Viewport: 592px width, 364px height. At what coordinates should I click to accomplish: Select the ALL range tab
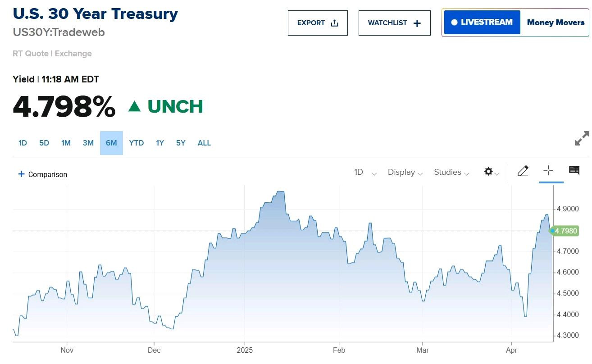click(x=204, y=143)
